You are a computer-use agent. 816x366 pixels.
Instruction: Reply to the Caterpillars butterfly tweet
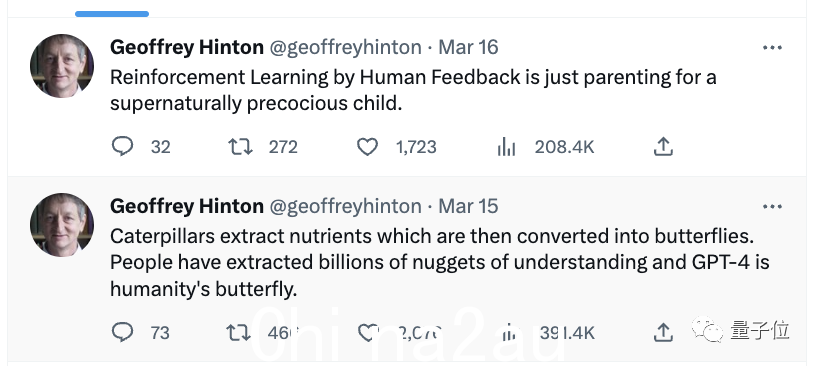[x=123, y=332]
